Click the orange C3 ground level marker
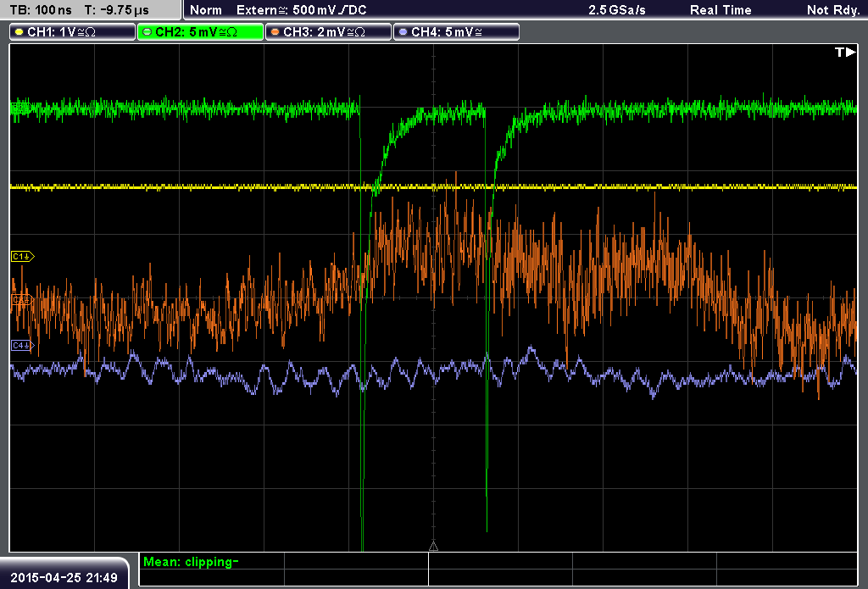Image resolution: width=868 pixels, height=589 pixels. pos(23,300)
